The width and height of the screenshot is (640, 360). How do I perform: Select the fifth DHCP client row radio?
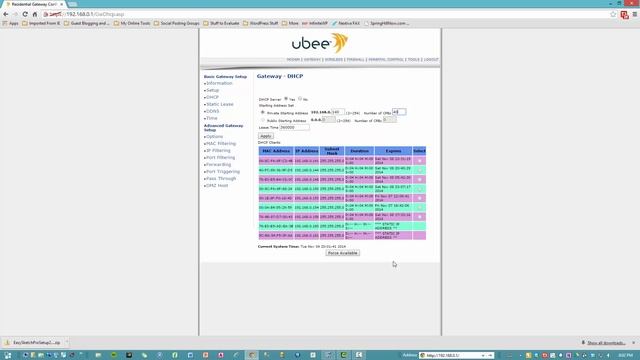pyautogui.click(x=419, y=198)
